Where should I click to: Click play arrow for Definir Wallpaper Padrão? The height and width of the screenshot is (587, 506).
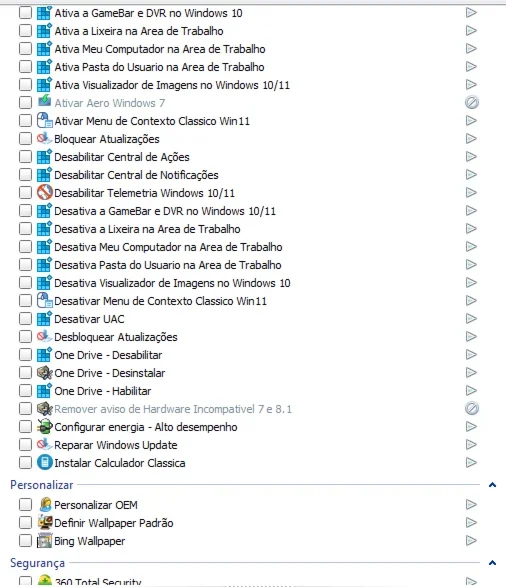(471, 523)
